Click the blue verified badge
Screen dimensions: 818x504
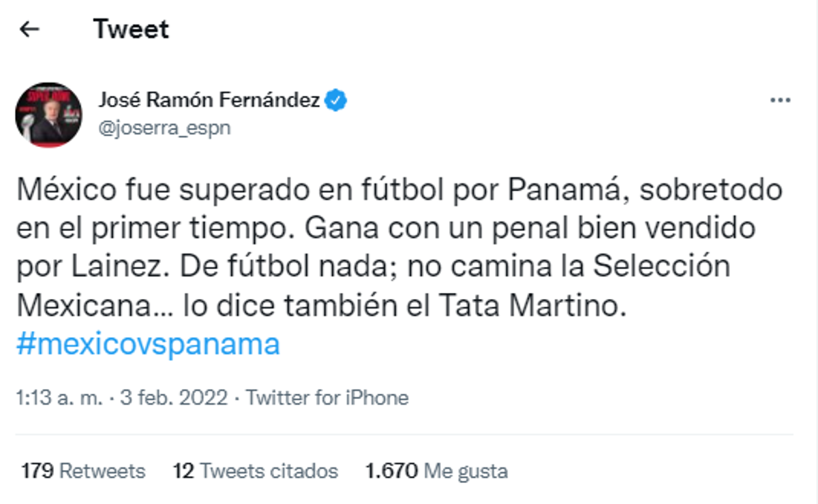coord(337,99)
